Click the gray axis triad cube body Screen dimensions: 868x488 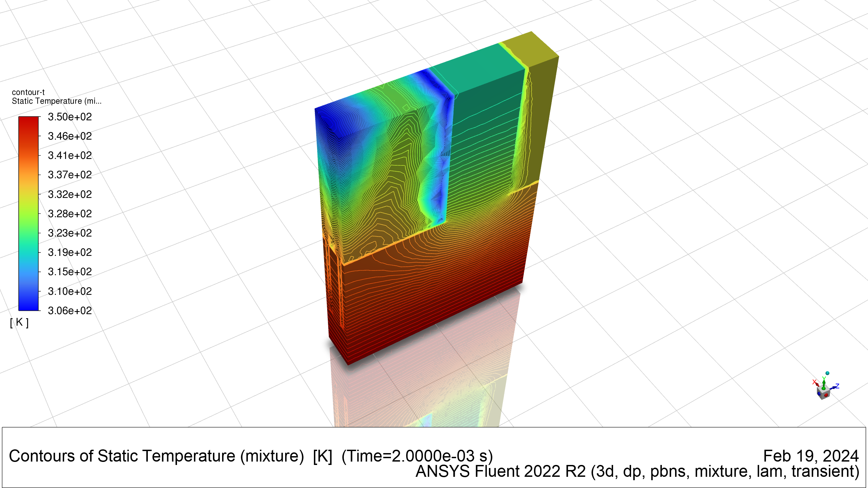(823, 393)
